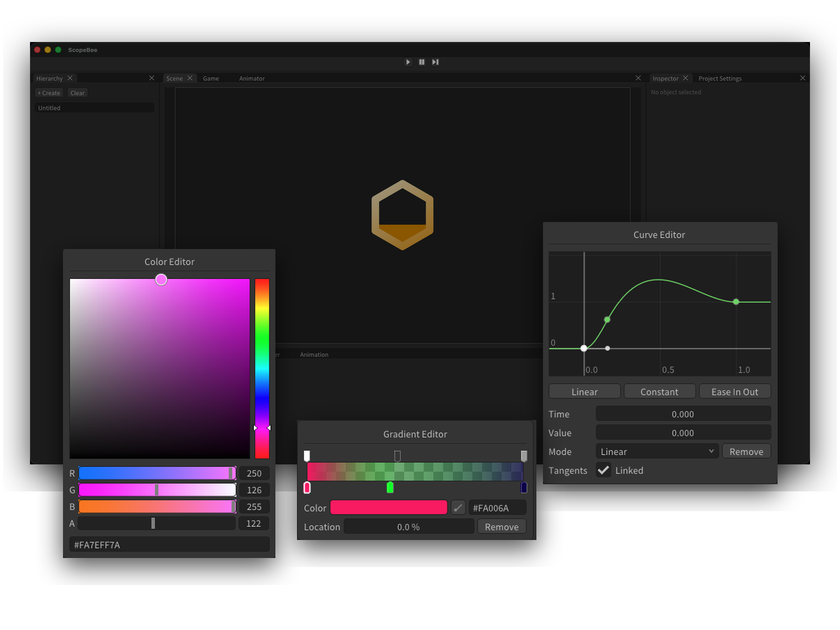Select the green color stop marker
Screen dimensions: 840x630
pos(390,488)
